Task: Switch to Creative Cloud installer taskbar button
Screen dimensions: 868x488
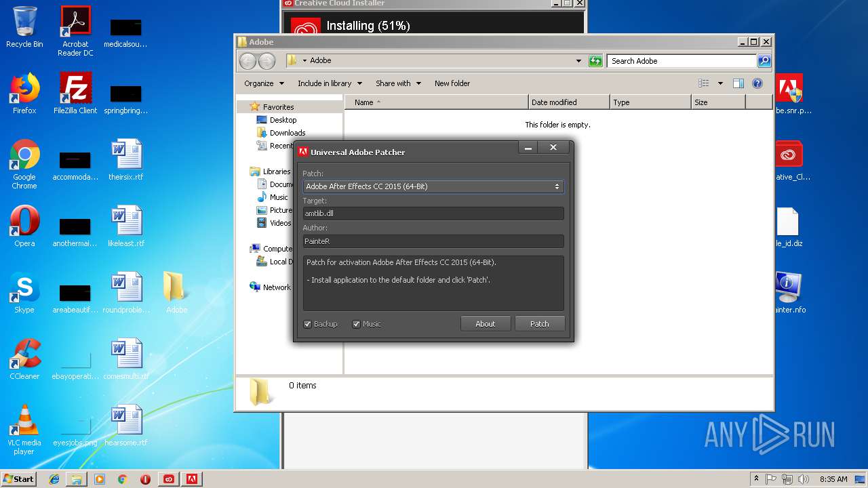Action: point(169,479)
